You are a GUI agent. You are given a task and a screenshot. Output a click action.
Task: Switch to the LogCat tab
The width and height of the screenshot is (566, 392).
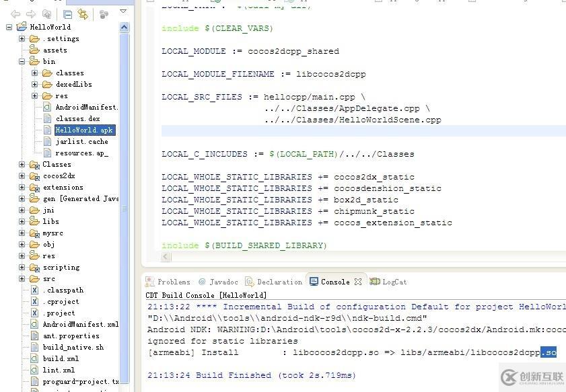coord(388,282)
